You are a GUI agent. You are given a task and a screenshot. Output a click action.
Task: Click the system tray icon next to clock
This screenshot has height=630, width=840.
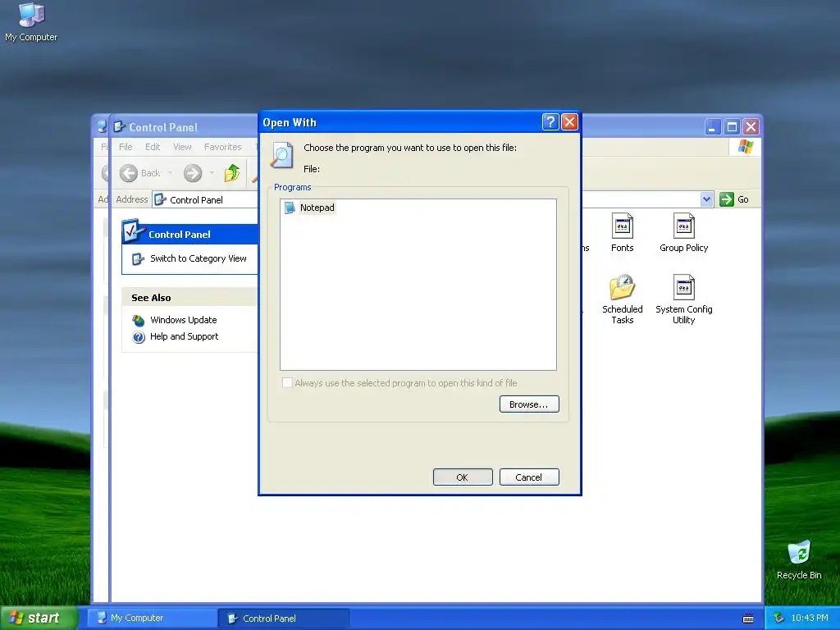click(x=779, y=618)
